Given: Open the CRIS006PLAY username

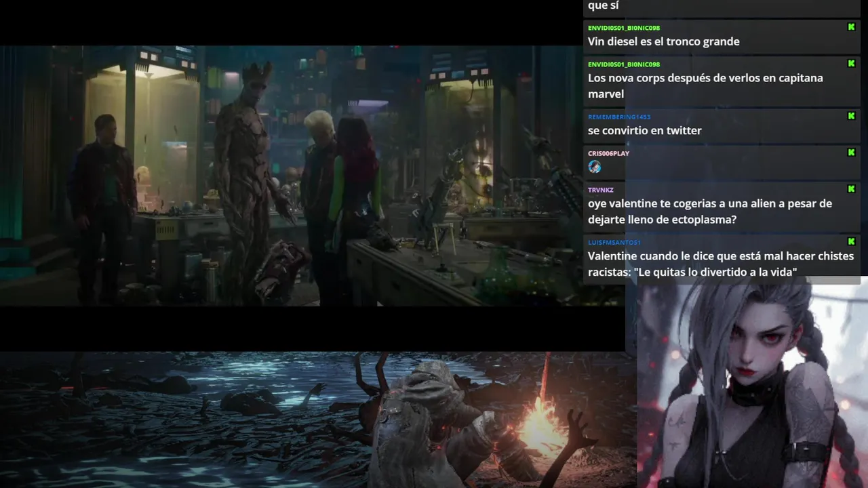Looking at the screenshot, I should point(608,153).
